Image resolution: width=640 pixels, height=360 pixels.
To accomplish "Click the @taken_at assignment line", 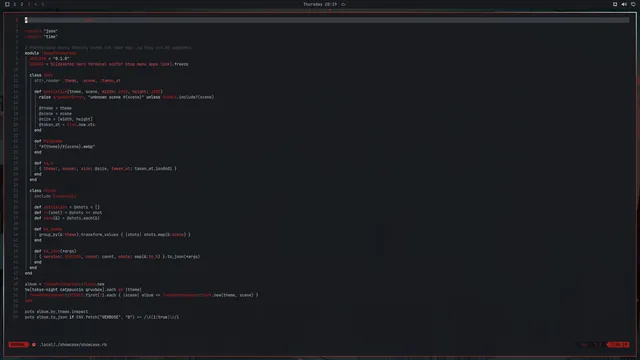I will point(67,124).
